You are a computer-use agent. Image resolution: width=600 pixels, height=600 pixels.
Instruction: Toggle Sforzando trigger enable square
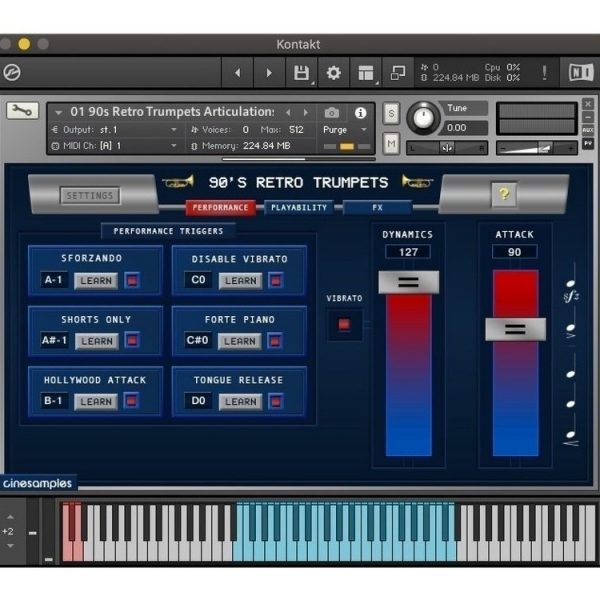132,280
